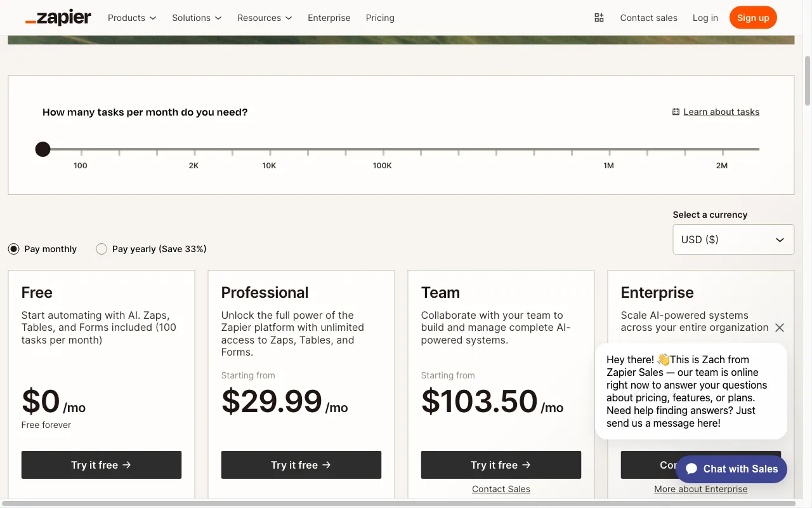This screenshot has height=508, width=812.
Task: Click the $29.99 Professional price
Action: (x=272, y=401)
